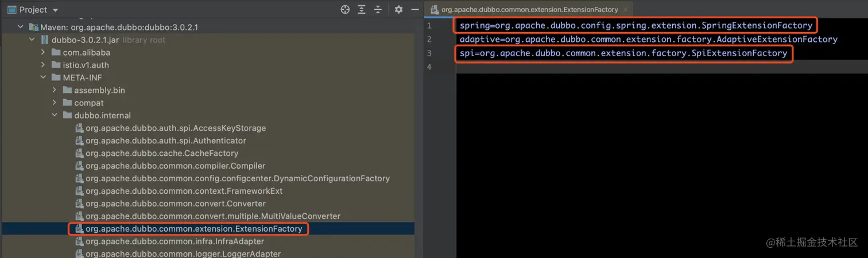Expand the compat folder

tap(55, 103)
